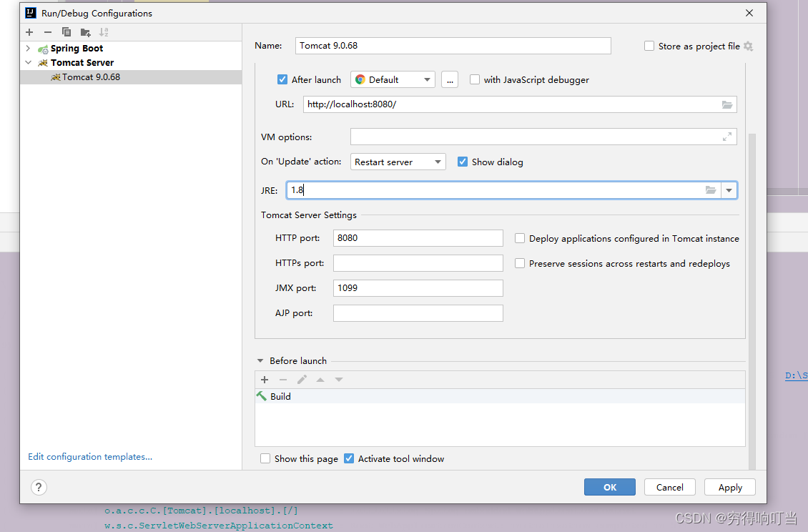Viewport: 808px width, 532px height.
Task: Collapse the Before launch section
Action: pyautogui.click(x=260, y=361)
